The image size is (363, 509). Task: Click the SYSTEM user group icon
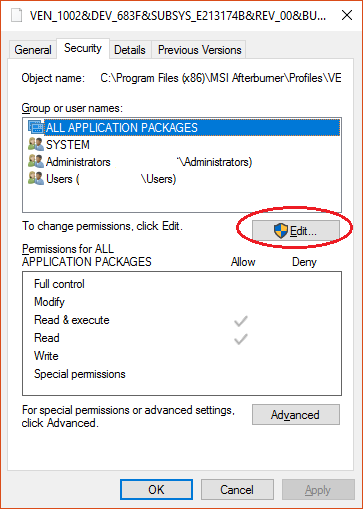(36, 144)
